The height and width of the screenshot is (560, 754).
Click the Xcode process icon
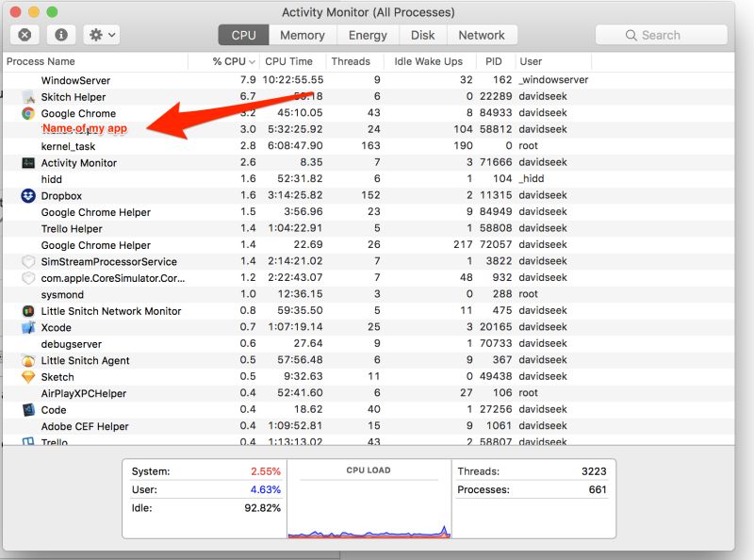[28, 328]
